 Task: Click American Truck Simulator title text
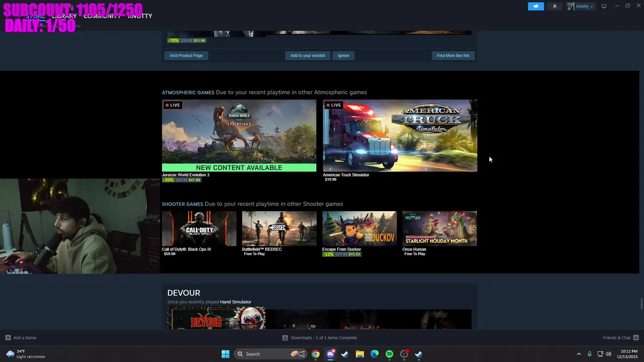[x=346, y=175]
